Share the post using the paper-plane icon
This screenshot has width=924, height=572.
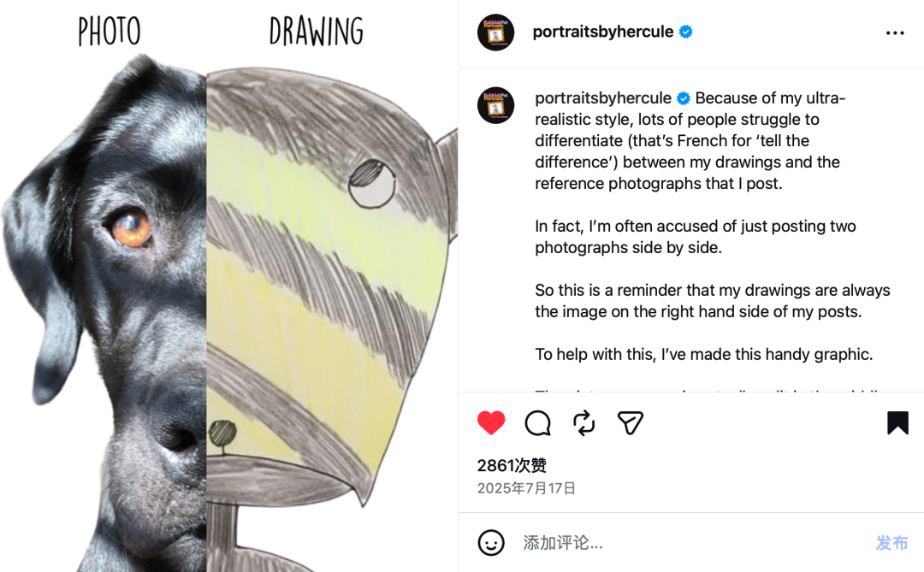point(630,423)
